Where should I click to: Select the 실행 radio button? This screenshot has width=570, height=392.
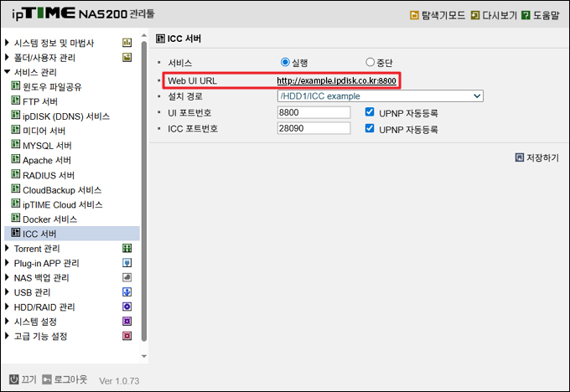pyautogui.click(x=286, y=63)
